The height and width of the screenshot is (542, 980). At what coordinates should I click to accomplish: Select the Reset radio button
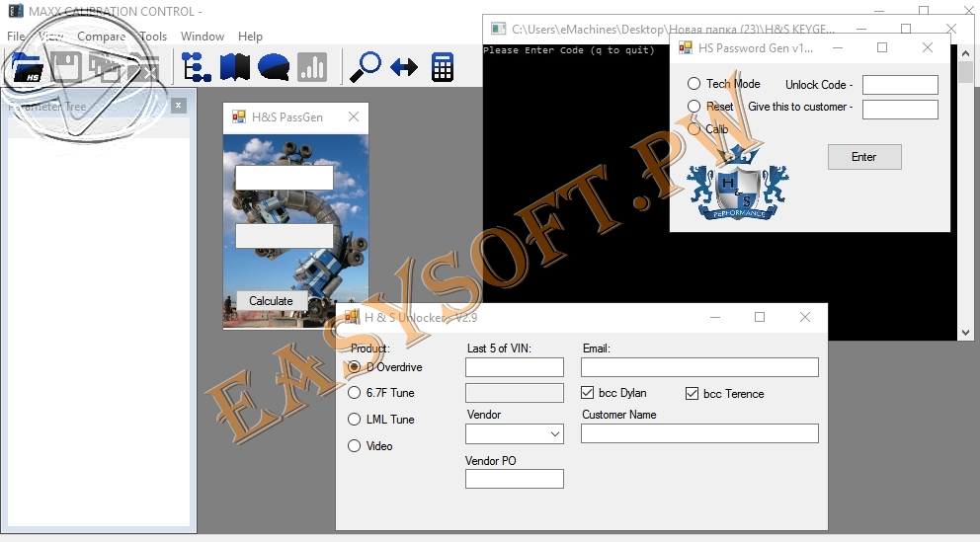pos(694,107)
